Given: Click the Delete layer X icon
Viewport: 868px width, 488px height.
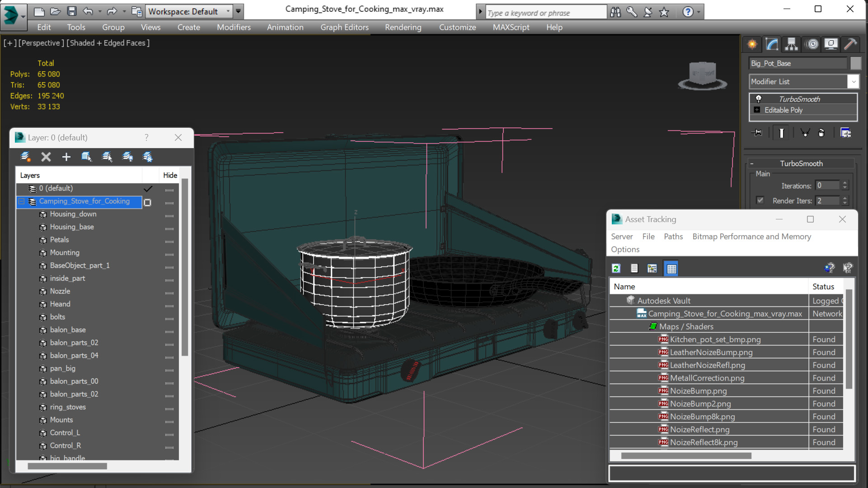Looking at the screenshot, I should pyautogui.click(x=46, y=157).
